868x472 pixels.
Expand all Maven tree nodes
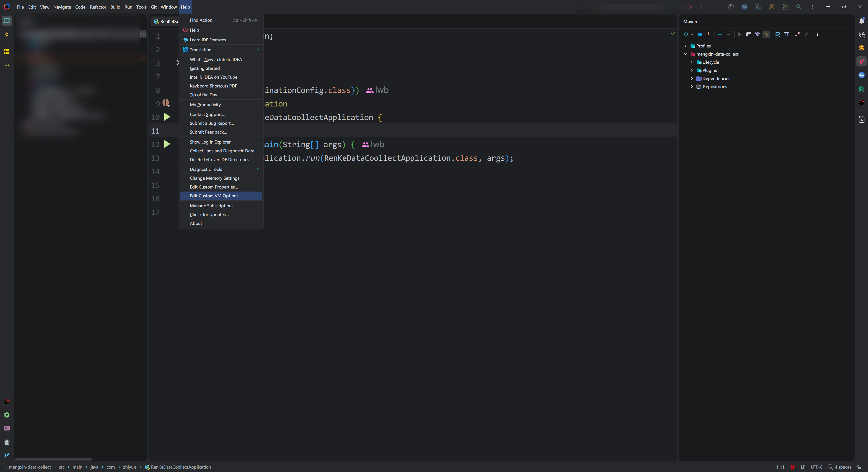tap(797, 34)
